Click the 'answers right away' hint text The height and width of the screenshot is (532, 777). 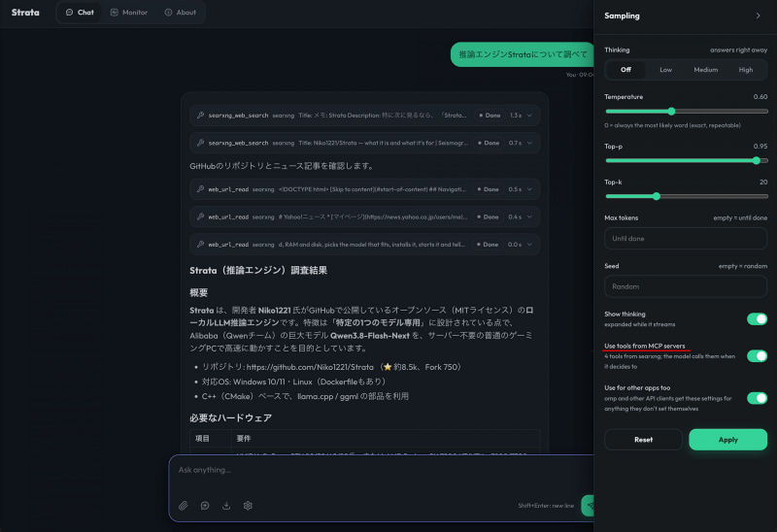tap(738, 50)
